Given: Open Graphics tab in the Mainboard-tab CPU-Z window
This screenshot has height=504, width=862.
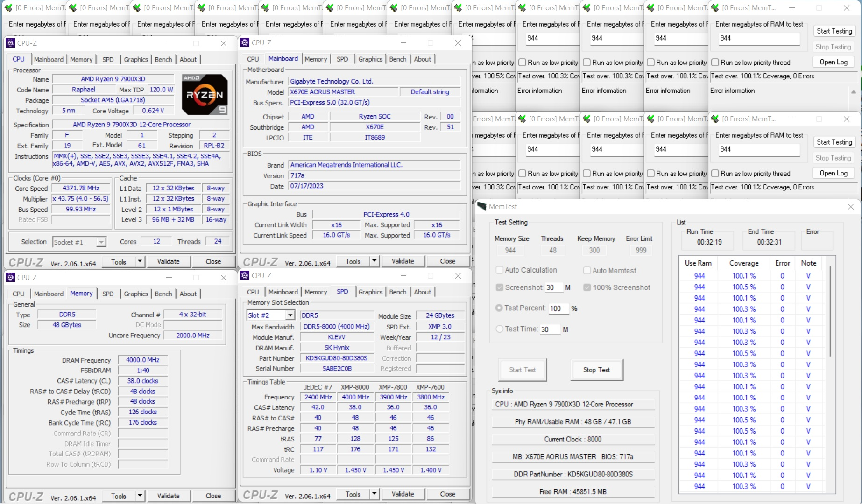Looking at the screenshot, I should pos(370,59).
